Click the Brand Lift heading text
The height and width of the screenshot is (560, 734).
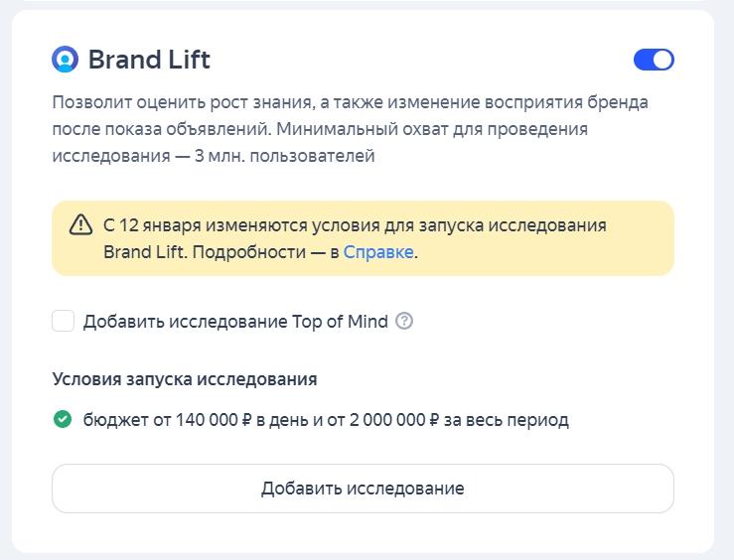click(x=149, y=60)
